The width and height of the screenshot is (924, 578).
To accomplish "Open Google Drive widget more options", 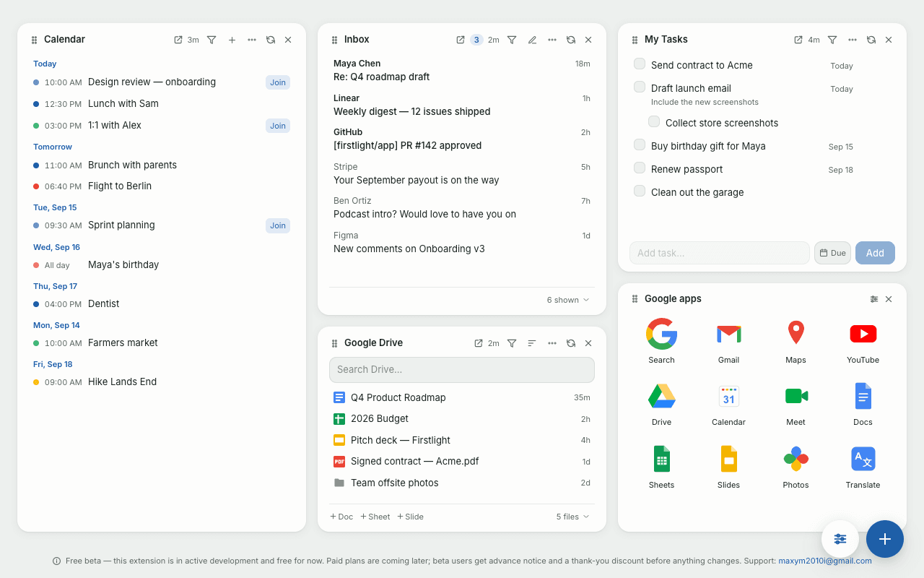I will tap(552, 343).
